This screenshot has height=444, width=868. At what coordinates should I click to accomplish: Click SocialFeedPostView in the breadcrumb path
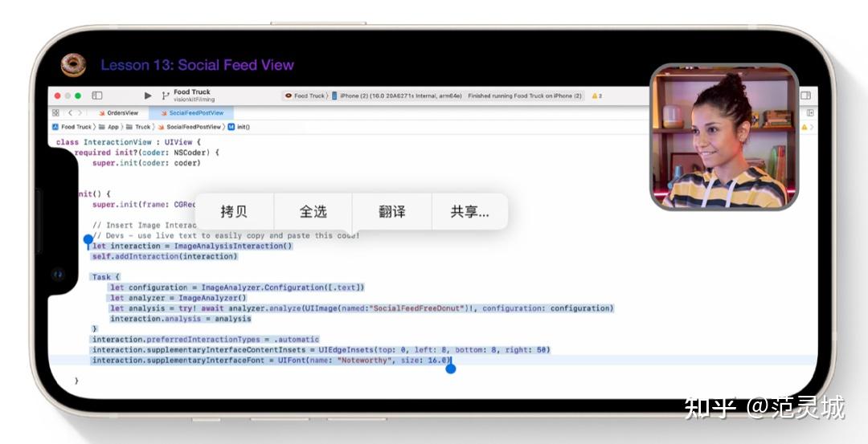[x=190, y=127]
